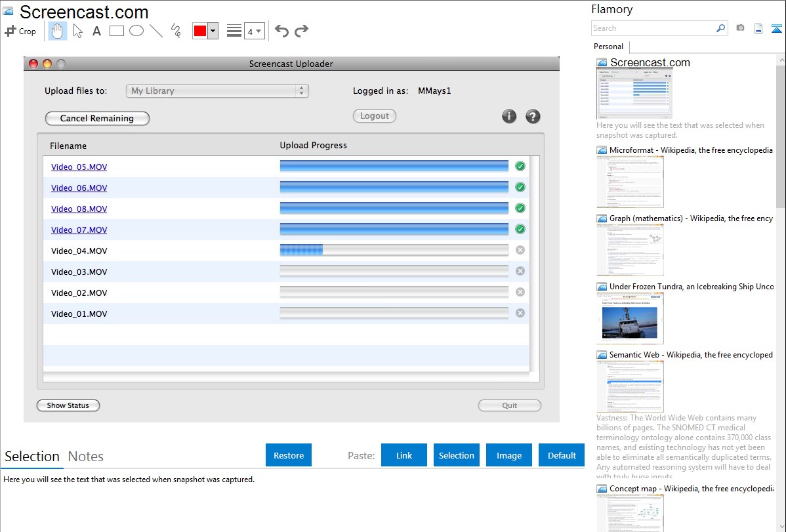Click the green checkmark beside Video_06.MOV

pos(520,187)
